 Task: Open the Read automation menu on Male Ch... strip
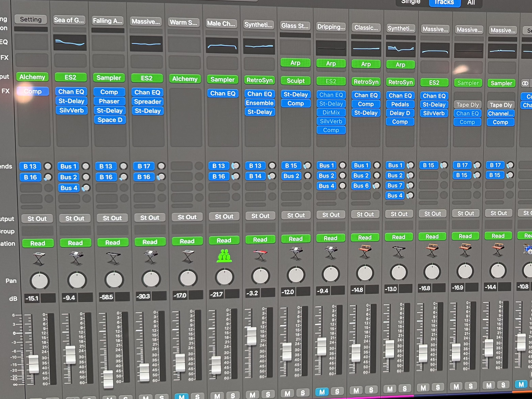pyautogui.click(x=224, y=240)
